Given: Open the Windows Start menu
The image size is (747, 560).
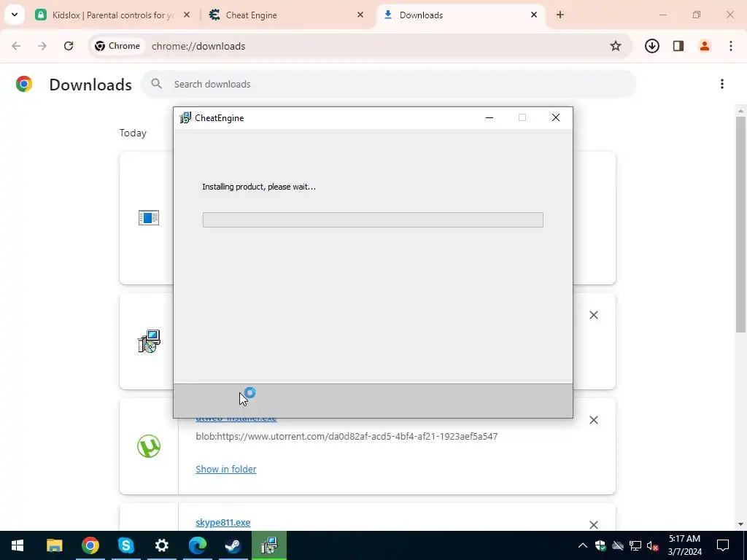Looking at the screenshot, I should click(x=18, y=545).
